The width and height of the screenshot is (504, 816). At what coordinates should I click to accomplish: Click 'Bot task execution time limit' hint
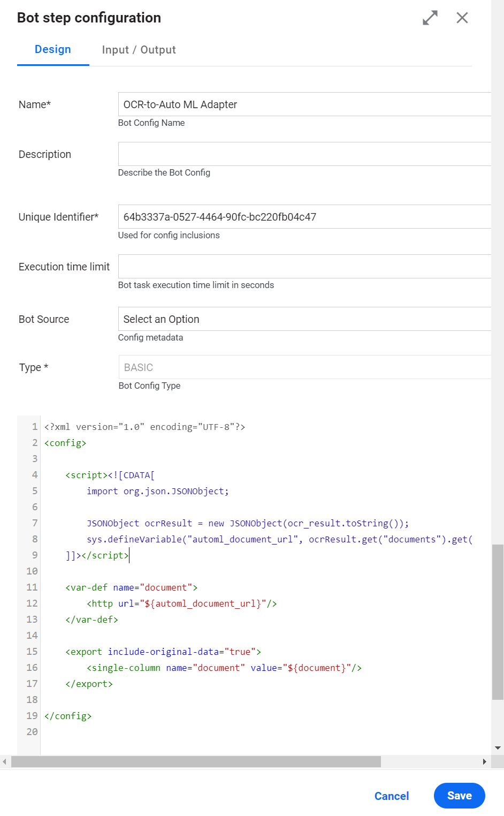pyautogui.click(x=196, y=285)
